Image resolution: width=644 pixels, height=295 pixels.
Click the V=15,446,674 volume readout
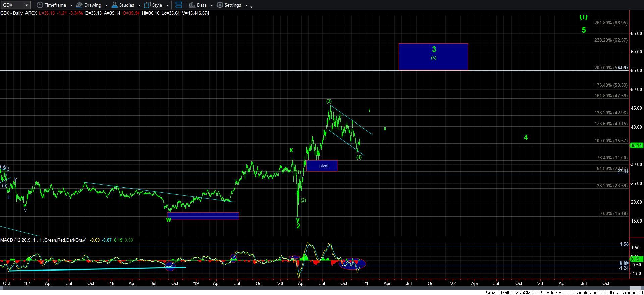pos(196,13)
